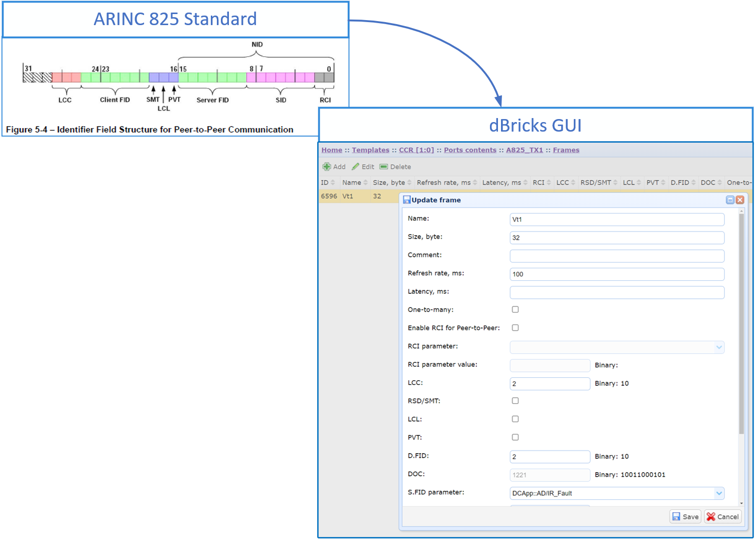Viewport: 756px width, 540px height.
Task: Open the A825_TX1 breadcrumb link
Action: tap(525, 150)
